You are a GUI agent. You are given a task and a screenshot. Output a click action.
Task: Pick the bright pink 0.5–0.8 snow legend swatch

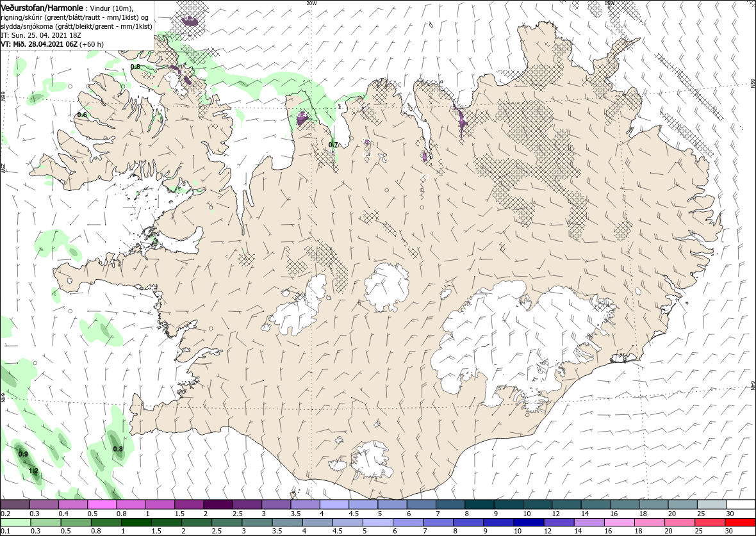(x=103, y=505)
